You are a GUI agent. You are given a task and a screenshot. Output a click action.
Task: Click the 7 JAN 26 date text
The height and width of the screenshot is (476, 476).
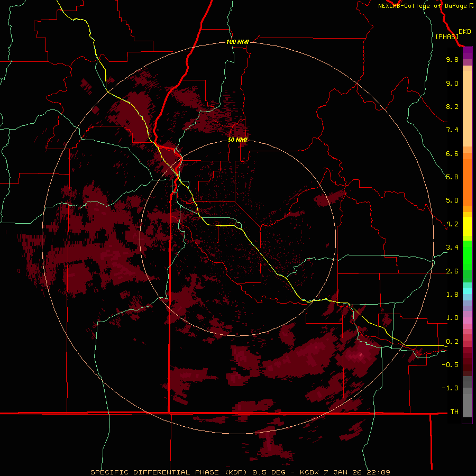point(344,472)
